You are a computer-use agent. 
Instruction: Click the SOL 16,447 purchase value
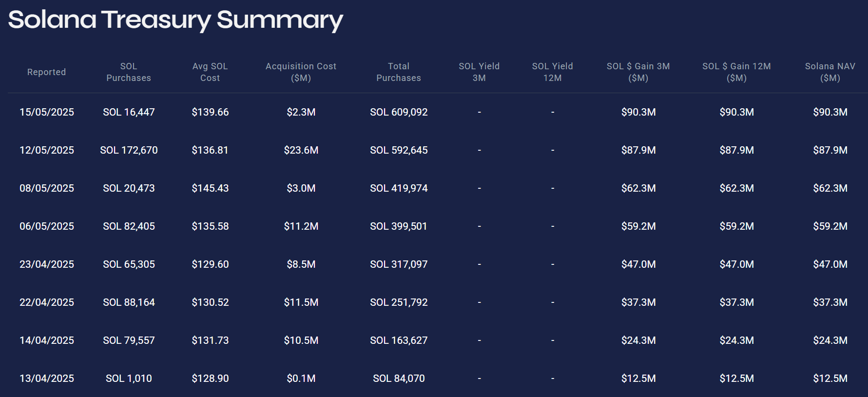point(129,112)
